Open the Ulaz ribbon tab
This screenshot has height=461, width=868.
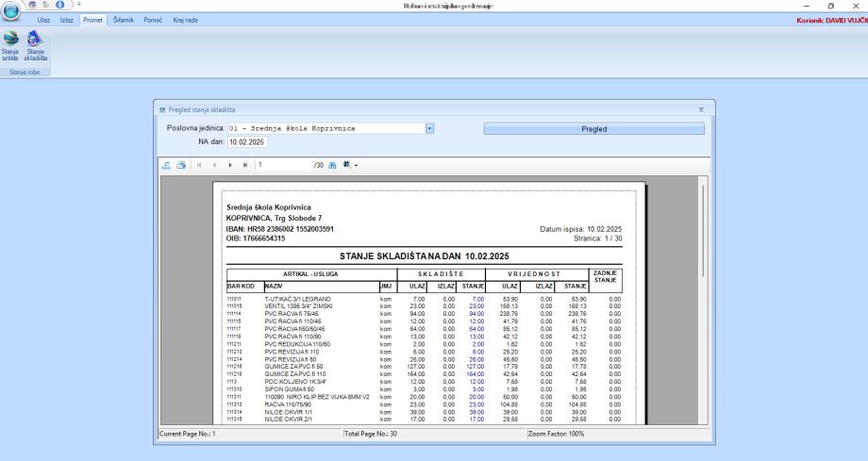tap(43, 20)
